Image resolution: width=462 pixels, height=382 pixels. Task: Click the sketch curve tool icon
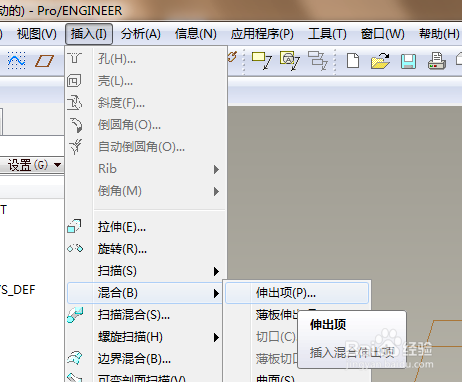(x=16, y=60)
